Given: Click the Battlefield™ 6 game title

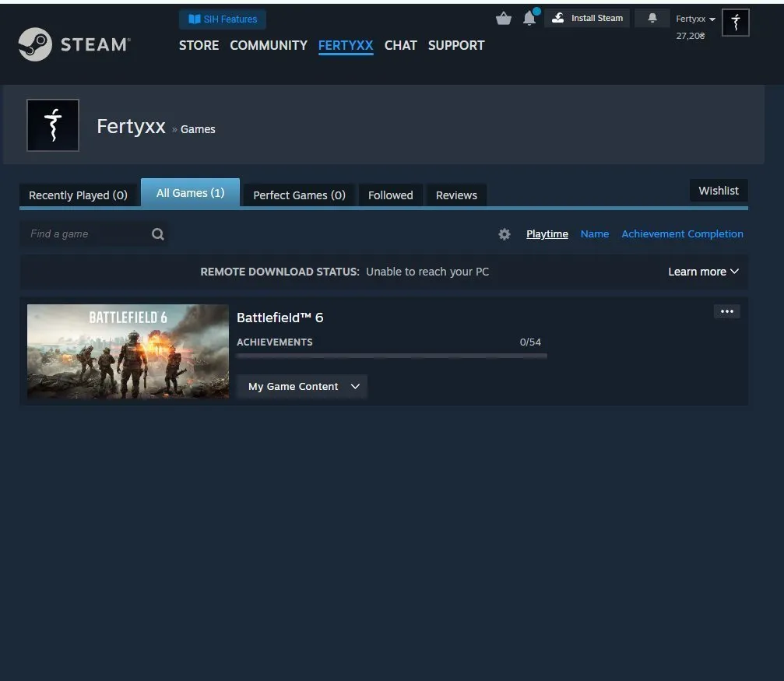Looking at the screenshot, I should pyautogui.click(x=280, y=318).
